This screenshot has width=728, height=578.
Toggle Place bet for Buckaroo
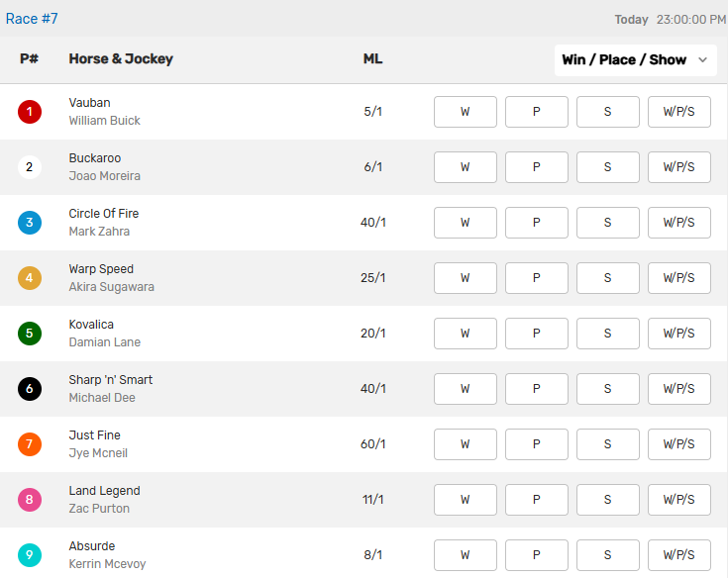(536, 167)
